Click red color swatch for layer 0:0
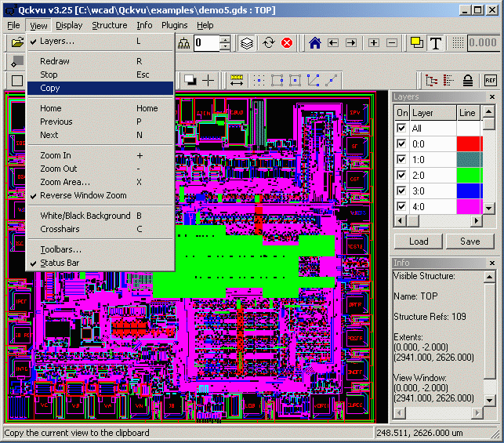Image resolution: width=504 pixels, height=443 pixels. (470, 143)
